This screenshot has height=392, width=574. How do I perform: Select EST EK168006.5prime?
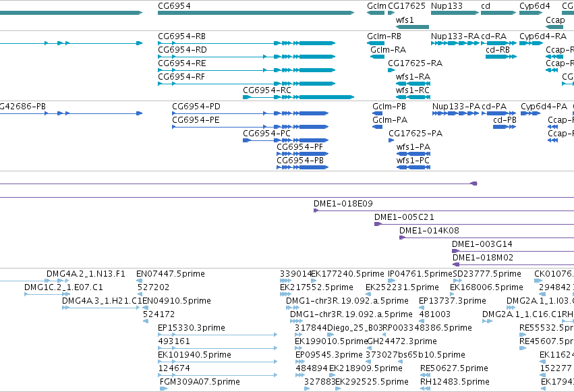486,287
